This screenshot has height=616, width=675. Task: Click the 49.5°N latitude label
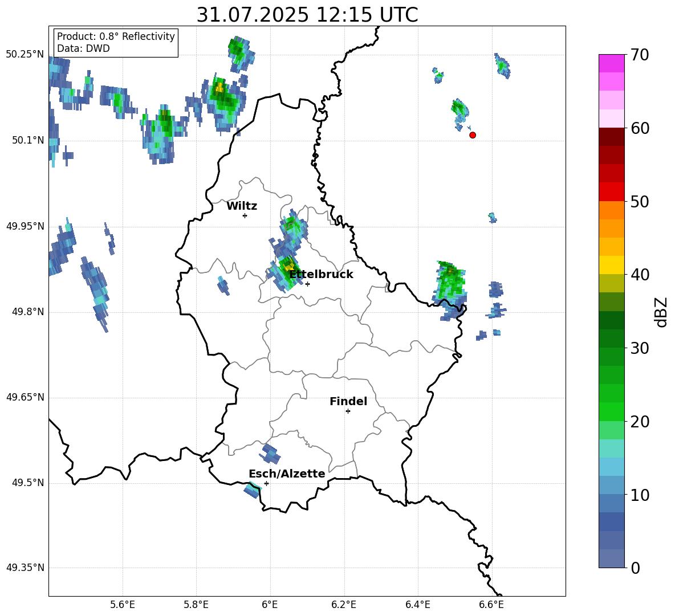click(x=28, y=483)
